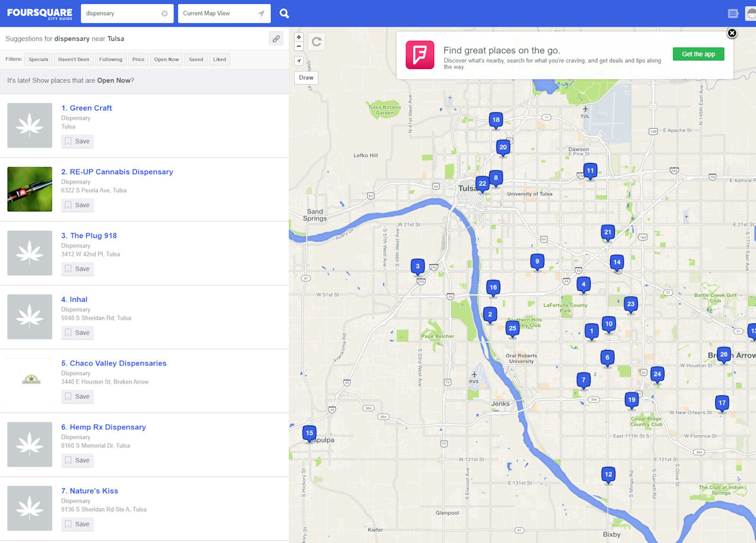
Task: Click map pin number 20
Action: pos(503,148)
